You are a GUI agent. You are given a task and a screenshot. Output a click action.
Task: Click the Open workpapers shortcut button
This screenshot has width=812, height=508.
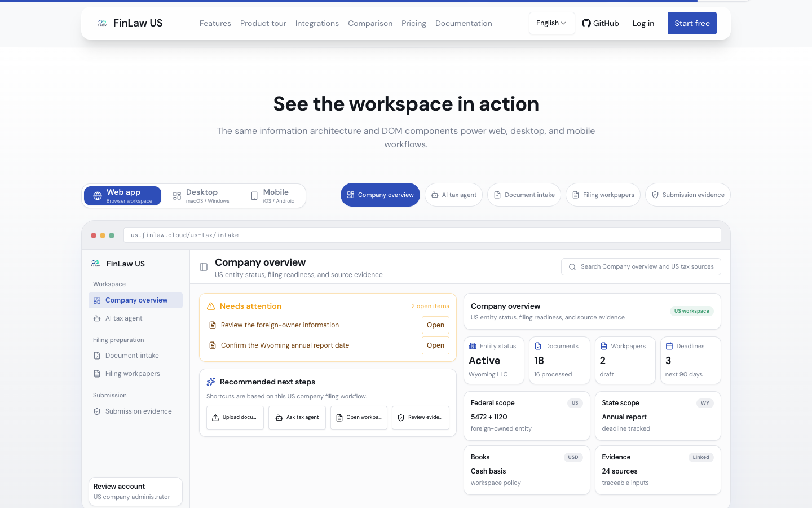click(359, 418)
